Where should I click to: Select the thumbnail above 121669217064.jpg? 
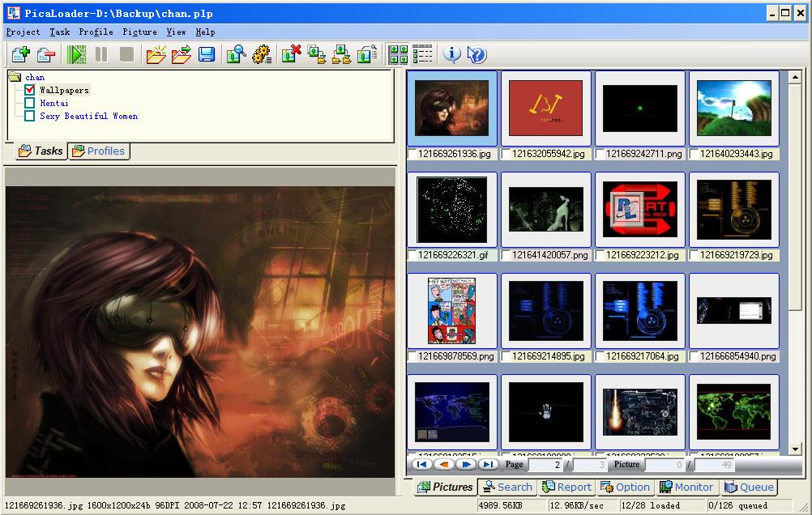tap(640, 311)
